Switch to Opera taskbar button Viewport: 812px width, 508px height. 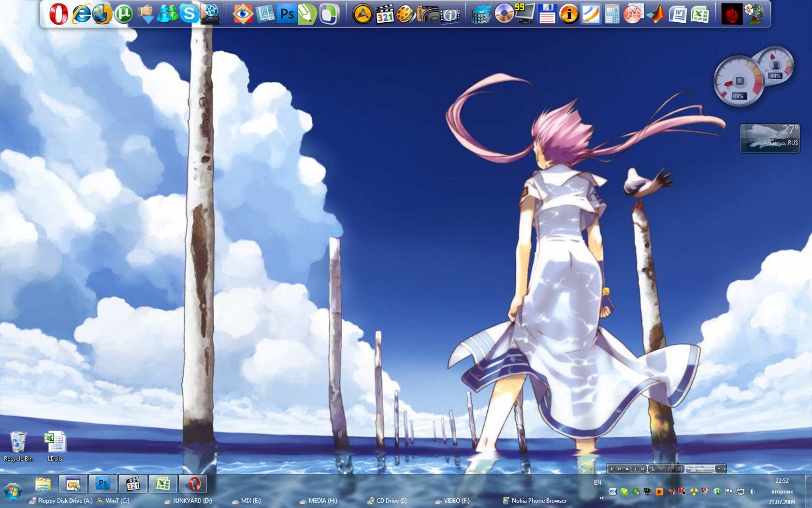click(193, 484)
